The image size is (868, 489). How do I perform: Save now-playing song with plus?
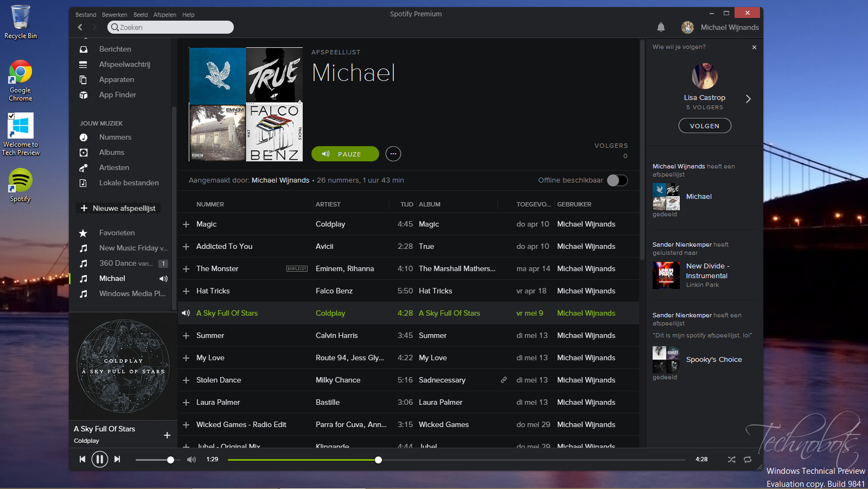tap(167, 435)
